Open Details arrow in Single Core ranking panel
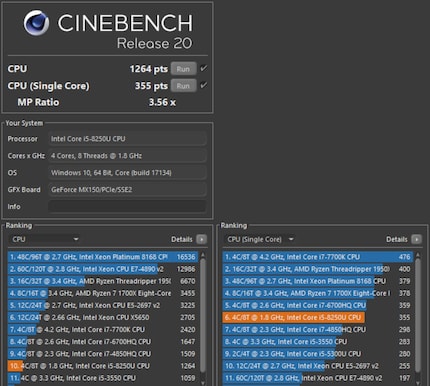Viewport: 430px width, 386px height. pyautogui.click(x=416, y=239)
